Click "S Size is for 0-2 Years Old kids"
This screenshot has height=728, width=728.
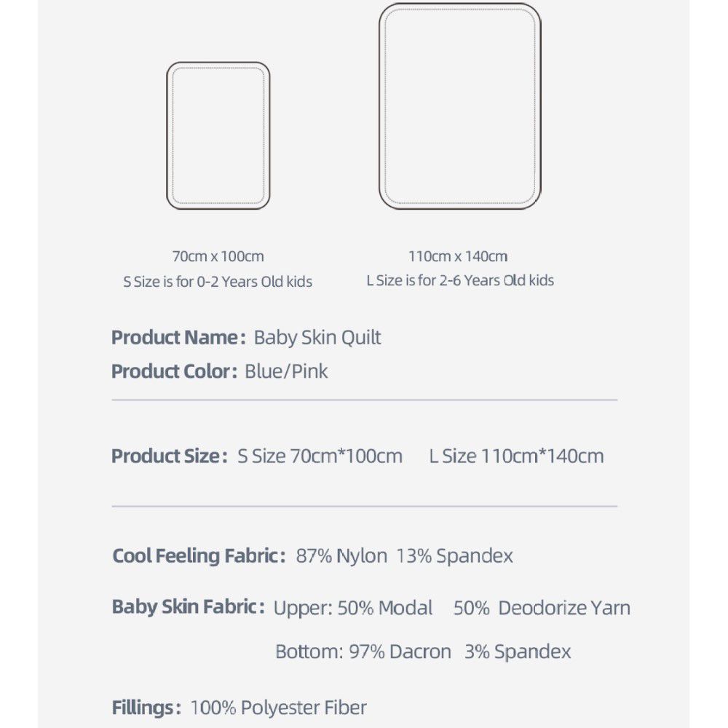coord(218,282)
